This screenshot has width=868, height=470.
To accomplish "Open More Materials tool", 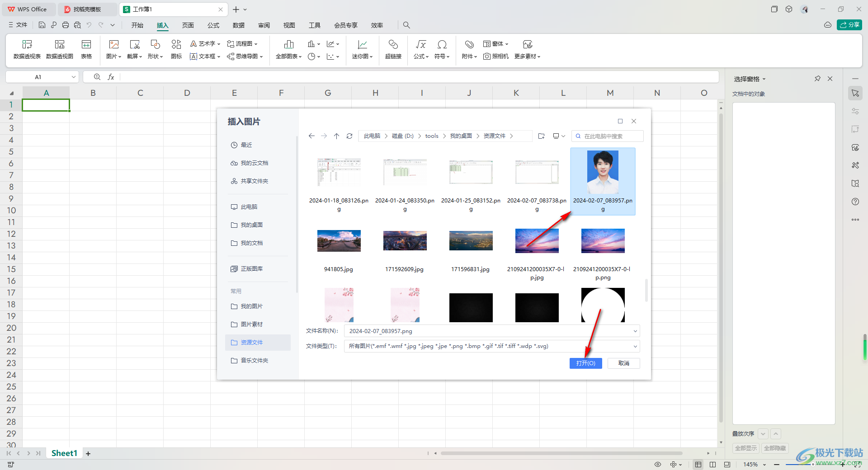I will pyautogui.click(x=527, y=49).
